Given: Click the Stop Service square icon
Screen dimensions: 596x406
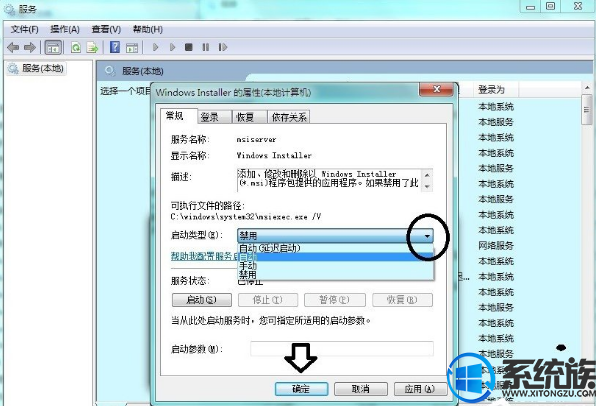Looking at the screenshot, I should [x=189, y=47].
